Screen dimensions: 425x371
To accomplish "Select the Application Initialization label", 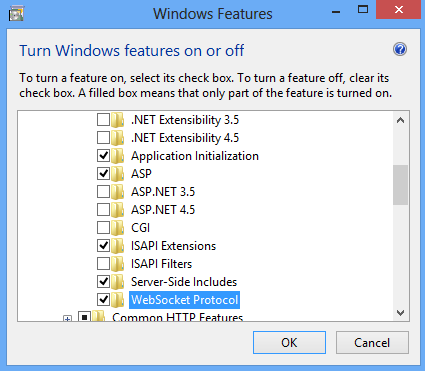I will point(195,156).
